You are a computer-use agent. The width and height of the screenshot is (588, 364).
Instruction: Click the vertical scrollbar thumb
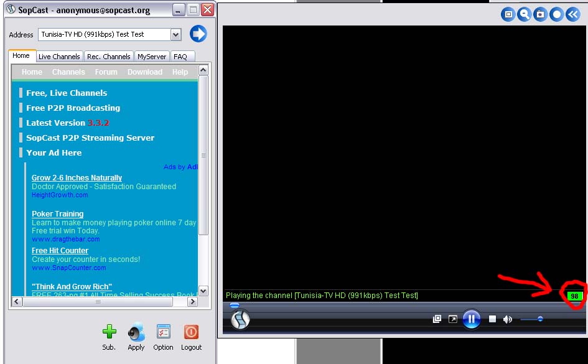(203, 155)
